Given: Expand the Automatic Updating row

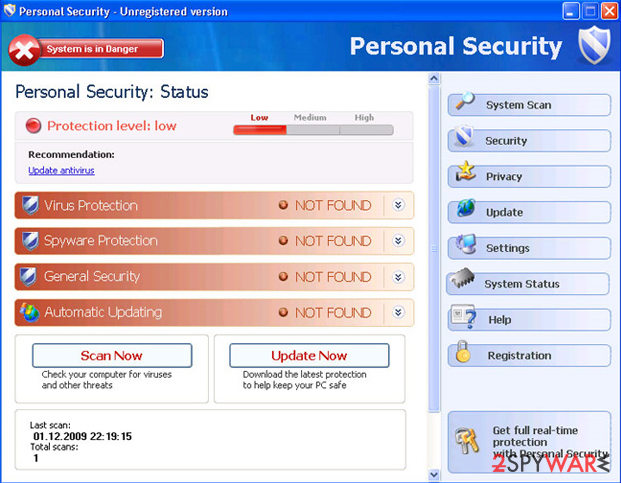Looking at the screenshot, I should pos(398,312).
